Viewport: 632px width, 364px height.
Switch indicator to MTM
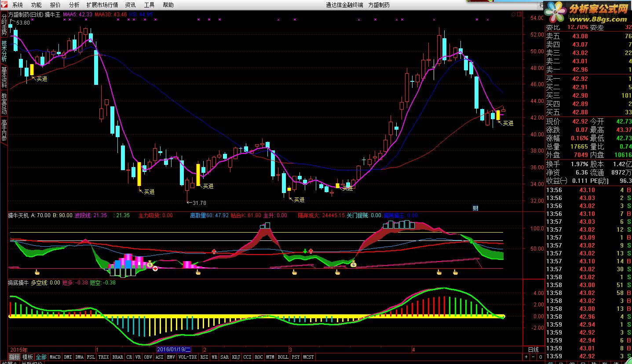click(270, 357)
